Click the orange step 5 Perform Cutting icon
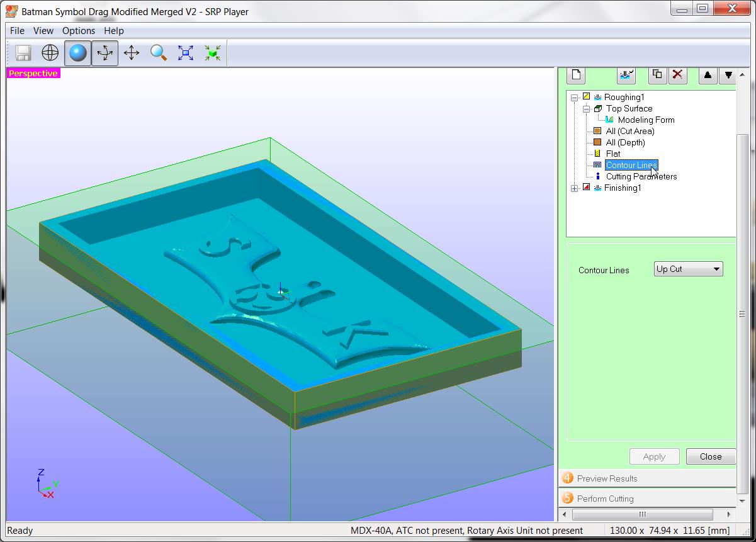The width and height of the screenshot is (756, 542). 568,499
